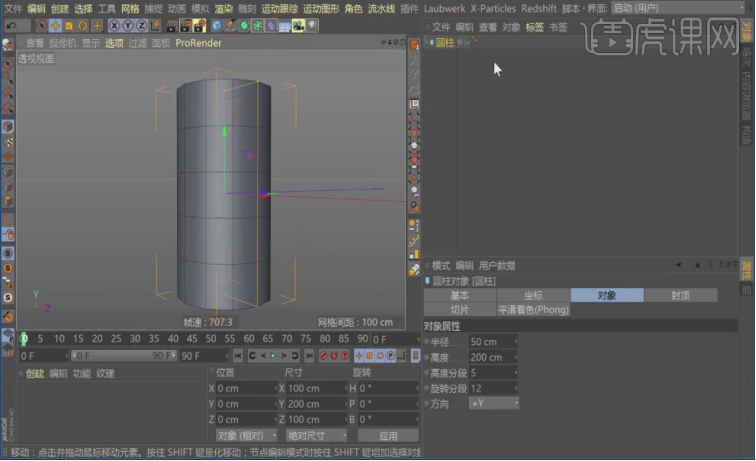The width and height of the screenshot is (756, 461).
Task: Click the Light bulb icon
Action: tap(312, 26)
